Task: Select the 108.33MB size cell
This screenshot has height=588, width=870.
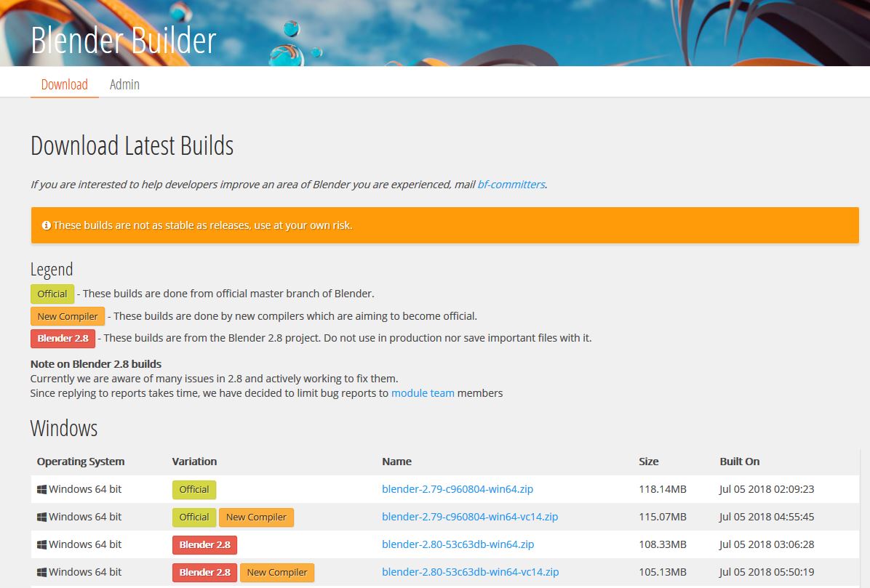Action: coord(663,544)
